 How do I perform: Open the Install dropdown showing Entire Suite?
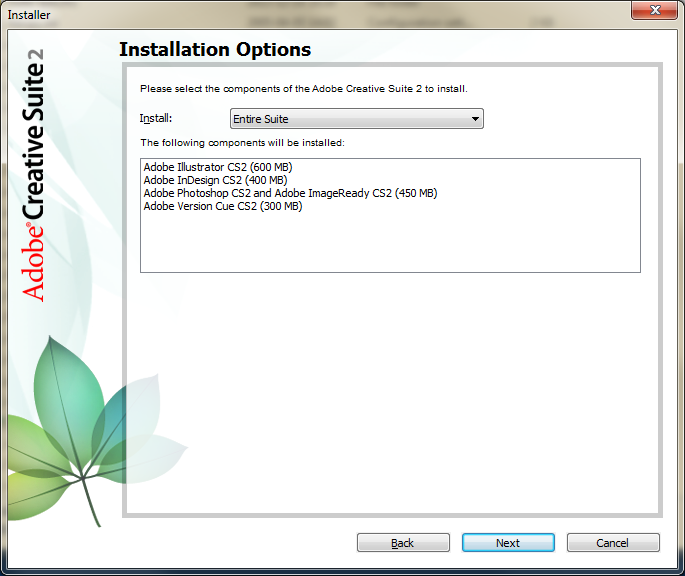coord(356,118)
